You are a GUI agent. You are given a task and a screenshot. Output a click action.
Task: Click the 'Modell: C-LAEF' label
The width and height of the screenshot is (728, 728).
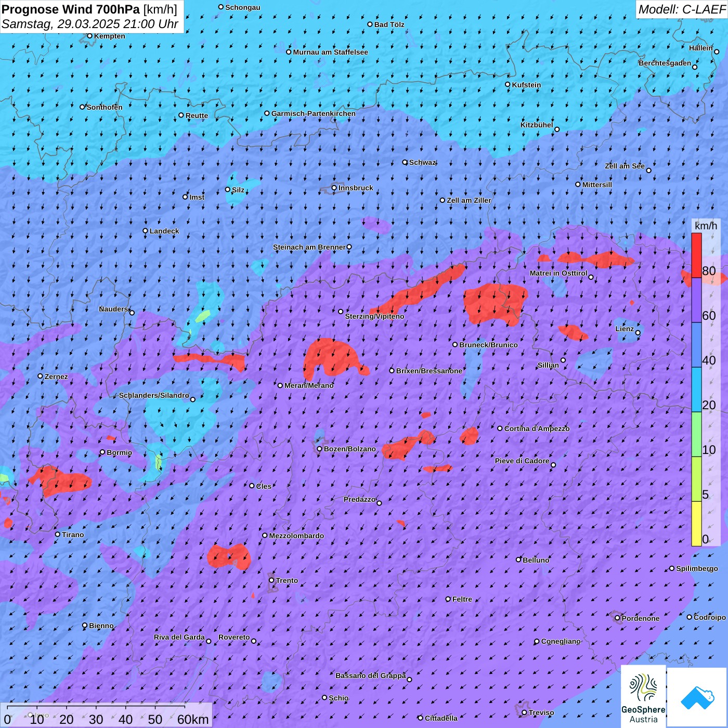tap(682, 9)
